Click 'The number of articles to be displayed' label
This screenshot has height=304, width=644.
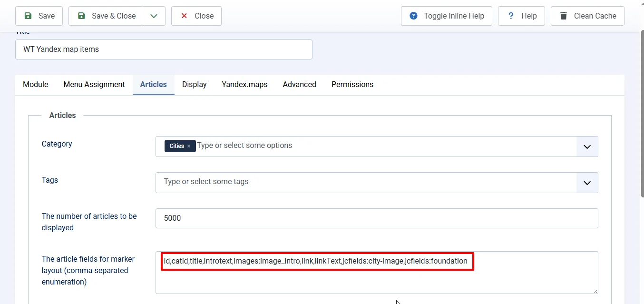click(x=89, y=222)
